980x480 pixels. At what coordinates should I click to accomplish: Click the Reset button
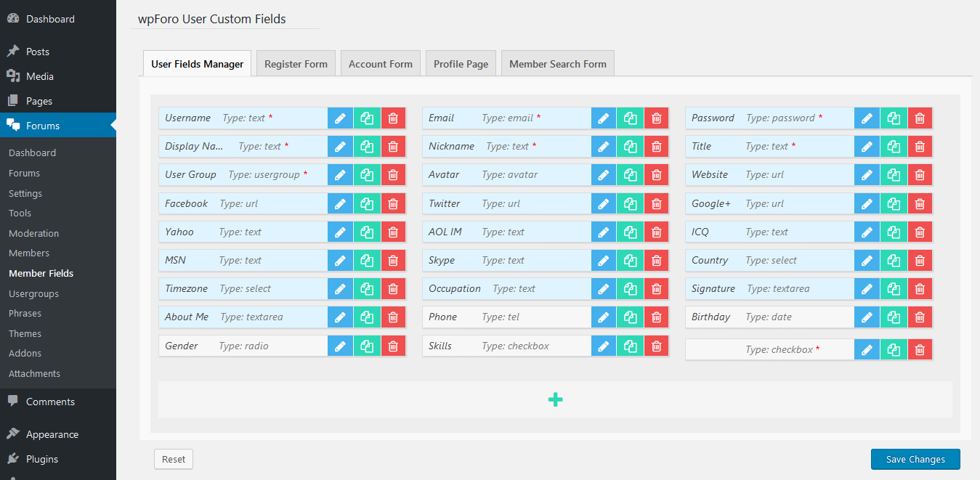(x=174, y=459)
